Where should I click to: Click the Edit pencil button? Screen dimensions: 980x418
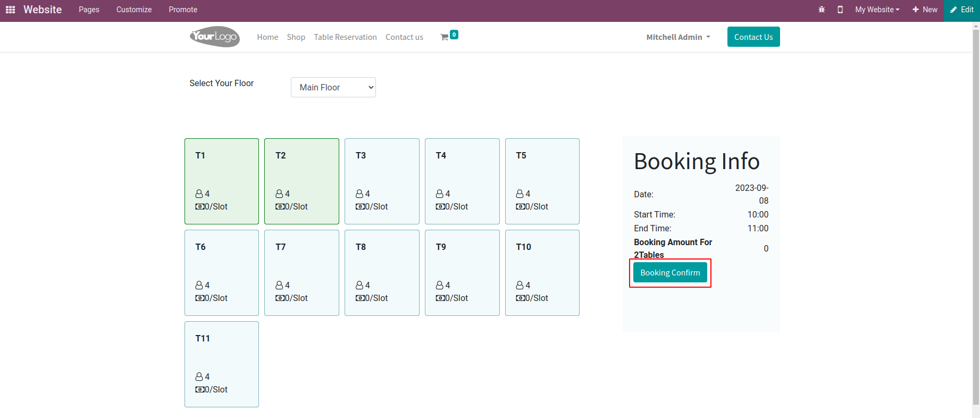click(x=962, y=10)
